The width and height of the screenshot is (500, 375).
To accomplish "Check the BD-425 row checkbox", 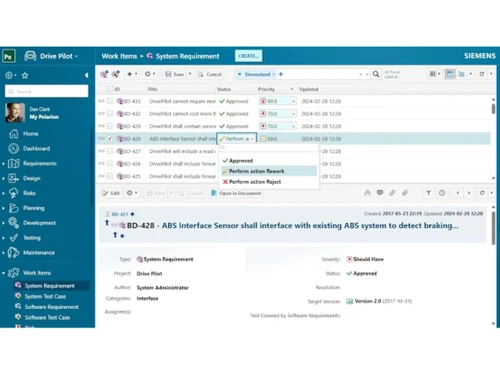I will pos(110,176).
